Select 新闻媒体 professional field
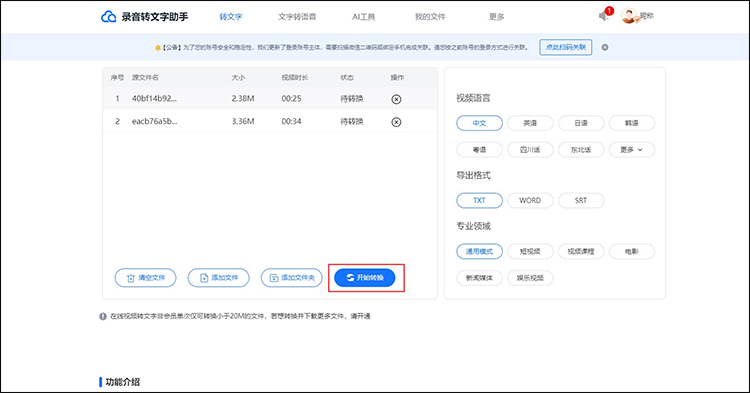The image size is (750, 393). [x=479, y=278]
